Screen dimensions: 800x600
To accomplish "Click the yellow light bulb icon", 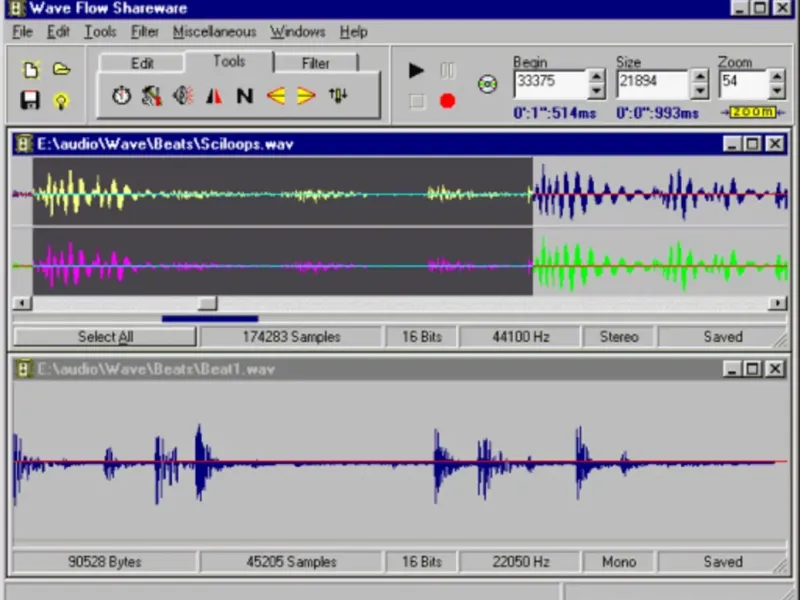I will (61, 100).
